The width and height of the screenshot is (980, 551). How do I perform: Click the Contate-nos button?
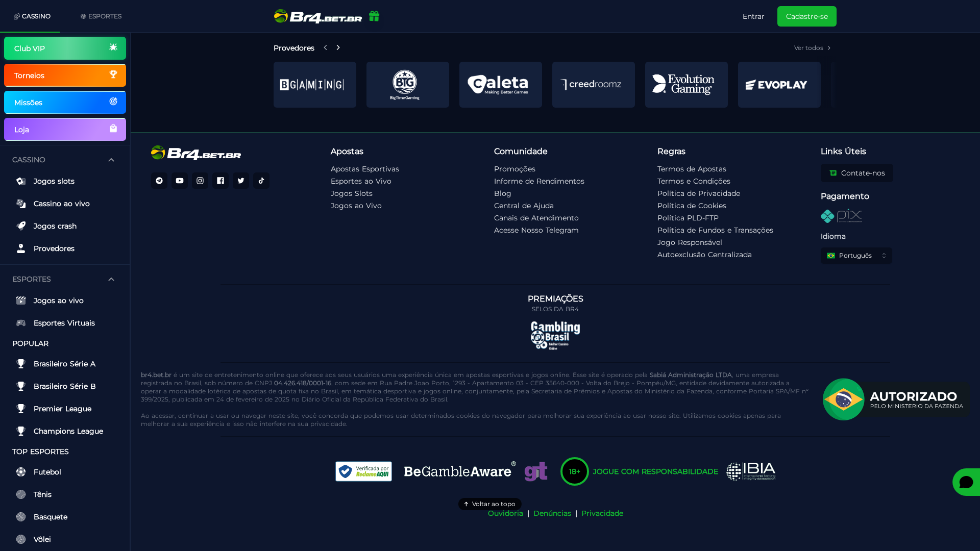coord(857,173)
